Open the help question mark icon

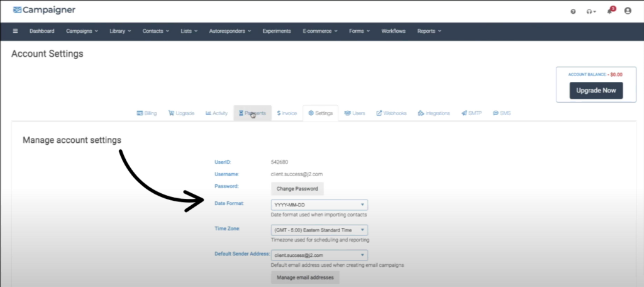coord(573,11)
